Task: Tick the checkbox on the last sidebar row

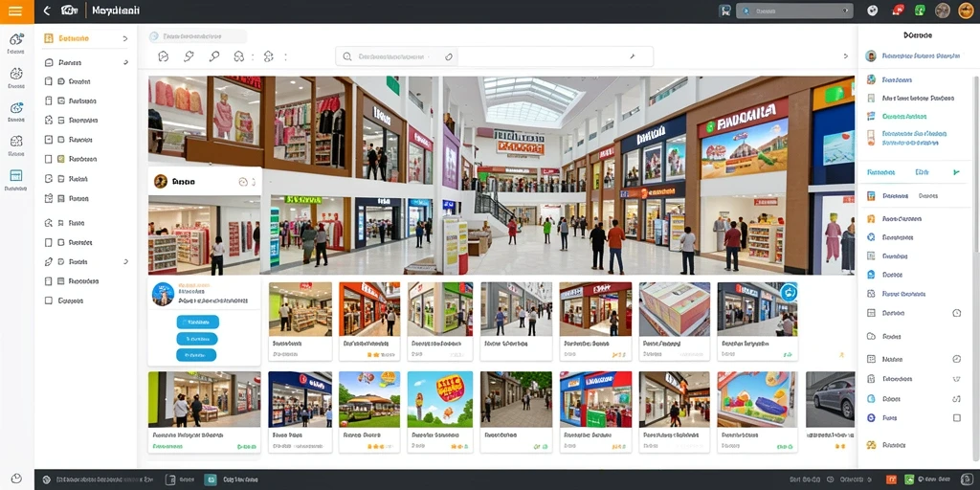Action: (x=49, y=301)
